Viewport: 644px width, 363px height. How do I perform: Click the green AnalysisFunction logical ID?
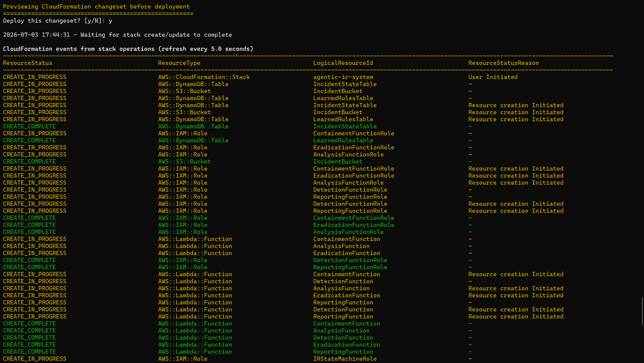[342, 331]
